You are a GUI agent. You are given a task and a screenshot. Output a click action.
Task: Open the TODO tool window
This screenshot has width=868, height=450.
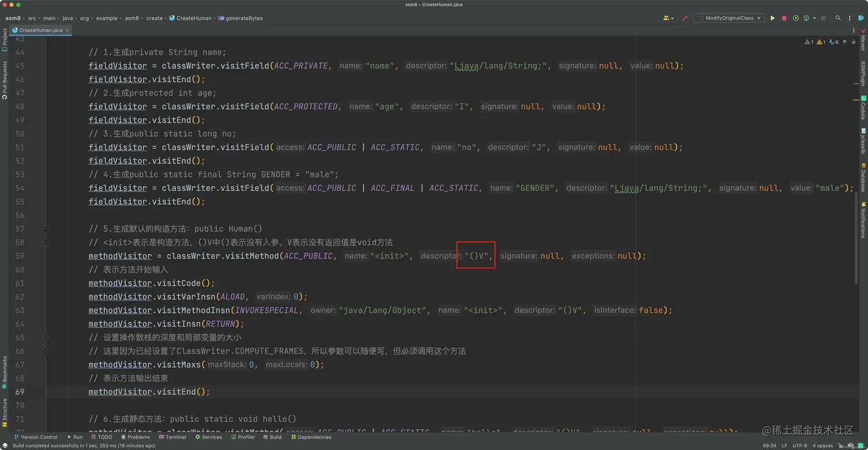(102, 437)
